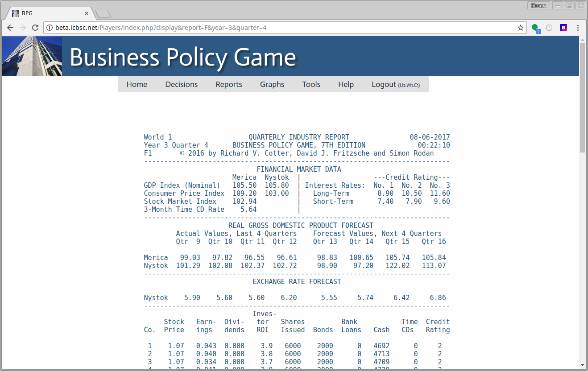Reload the current page
Viewport: 588px width, 371px height.
35,28
